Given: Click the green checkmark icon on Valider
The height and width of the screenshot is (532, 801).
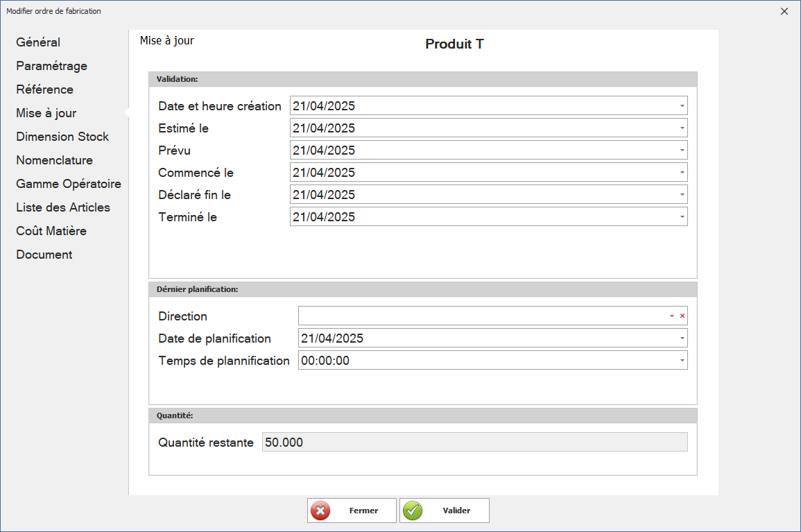Looking at the screenshot, I should click(x=413, y=510).
